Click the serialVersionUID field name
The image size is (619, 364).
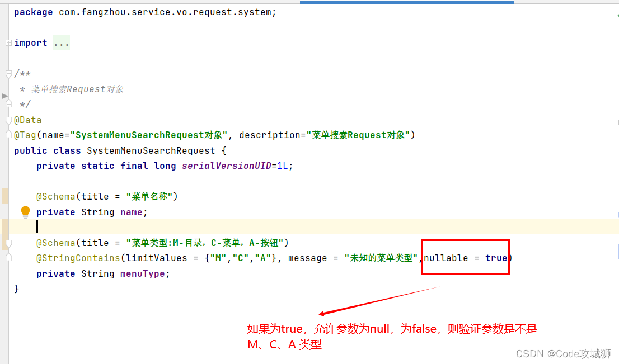pyautogui.click(x=226, y=166)
